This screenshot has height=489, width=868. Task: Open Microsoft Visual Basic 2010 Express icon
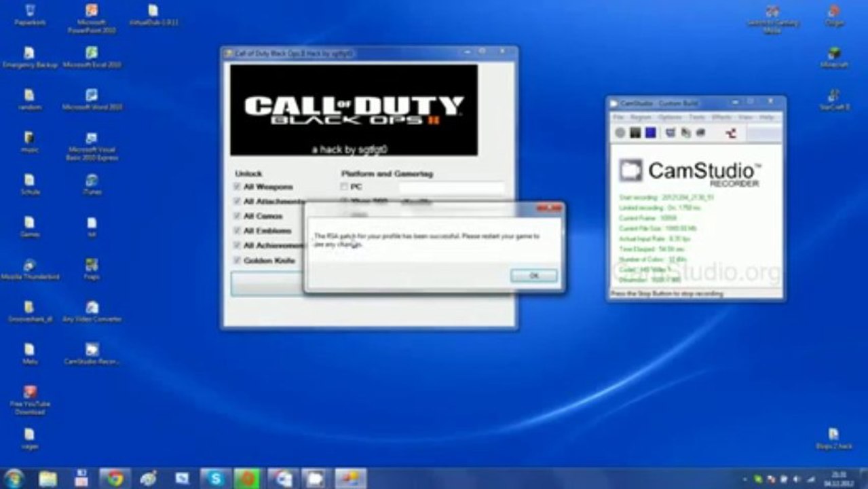coord(92,145)
